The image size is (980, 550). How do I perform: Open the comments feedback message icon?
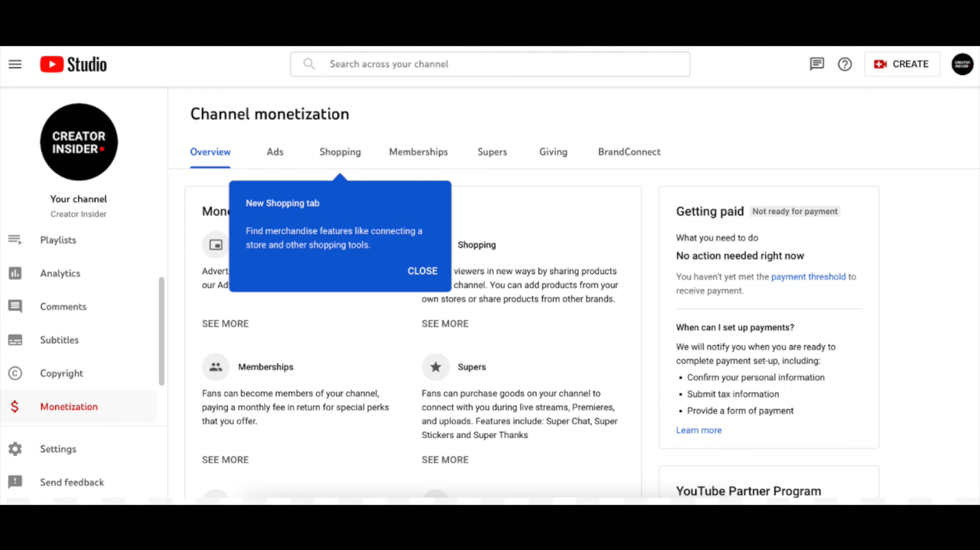click(x=817, y=64)
